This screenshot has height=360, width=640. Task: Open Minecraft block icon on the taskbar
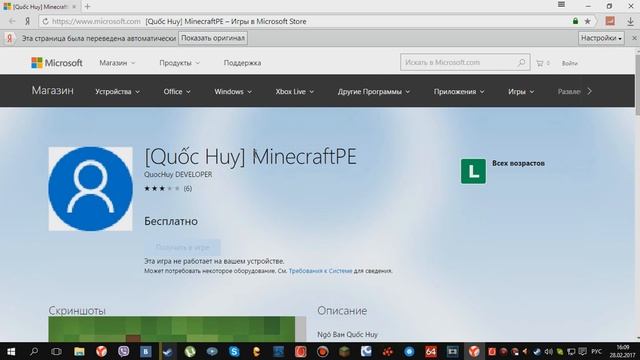coord(344,351)
